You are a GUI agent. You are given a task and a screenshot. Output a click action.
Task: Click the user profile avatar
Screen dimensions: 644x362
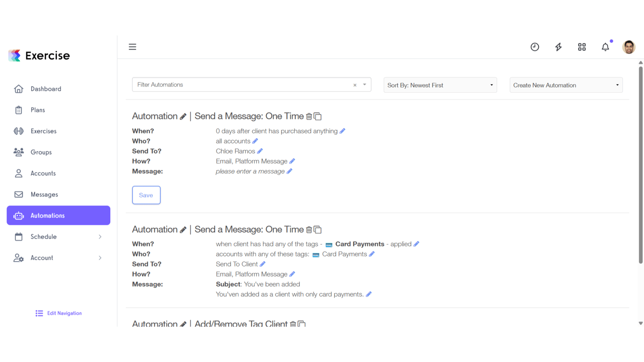629,47
